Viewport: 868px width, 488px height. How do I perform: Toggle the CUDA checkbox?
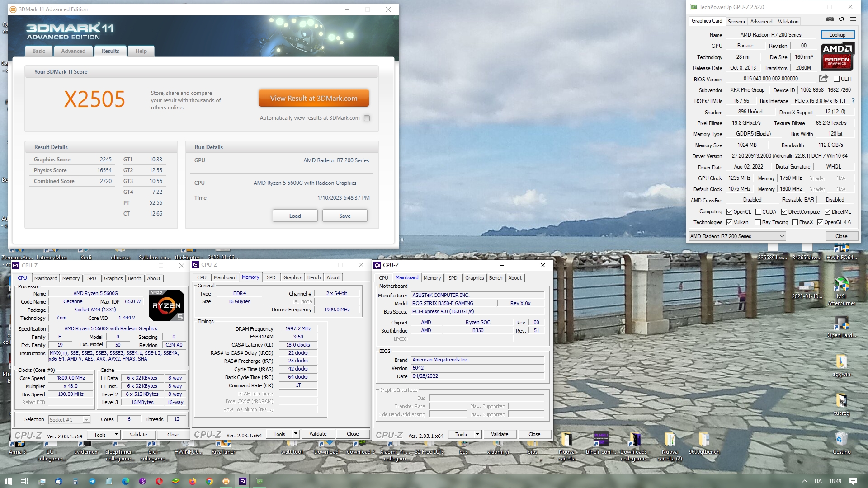(x=758, y=212)
